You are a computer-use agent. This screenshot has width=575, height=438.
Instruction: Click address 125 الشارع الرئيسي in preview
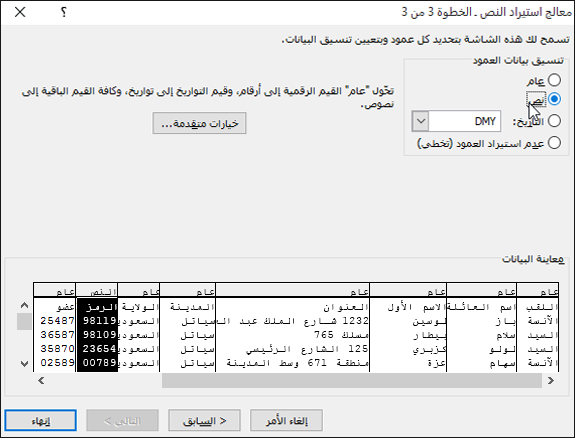[x=307, y=349]
